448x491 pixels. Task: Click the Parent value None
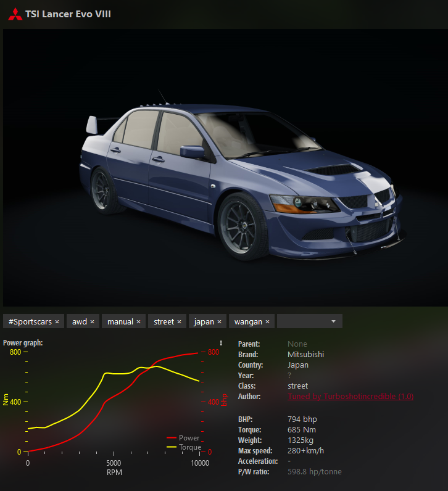(x=297, y=344)
